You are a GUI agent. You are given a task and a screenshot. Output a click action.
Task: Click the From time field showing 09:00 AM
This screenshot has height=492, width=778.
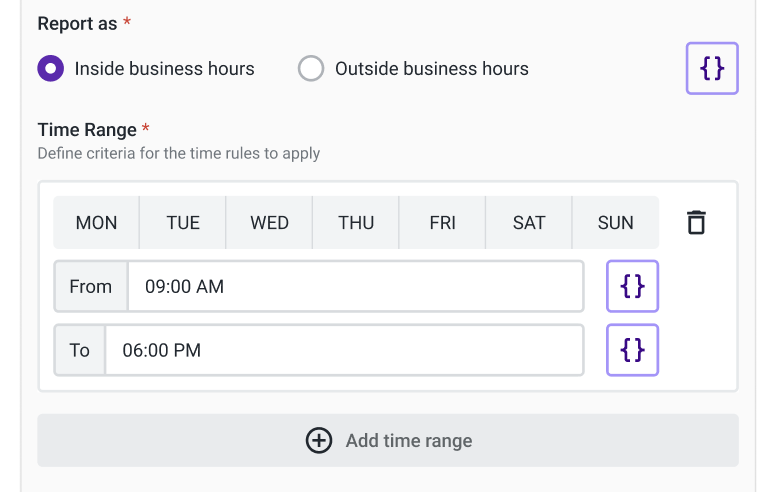click(355, 287)
